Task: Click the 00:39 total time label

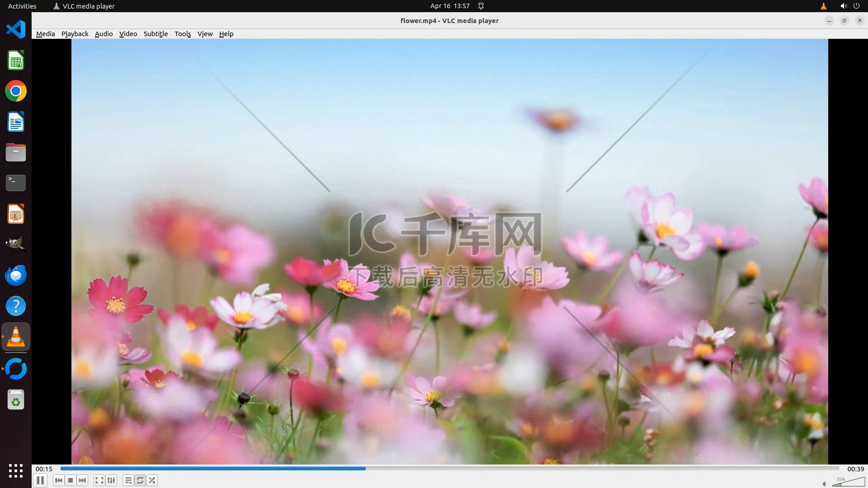Action: point(855,469)
